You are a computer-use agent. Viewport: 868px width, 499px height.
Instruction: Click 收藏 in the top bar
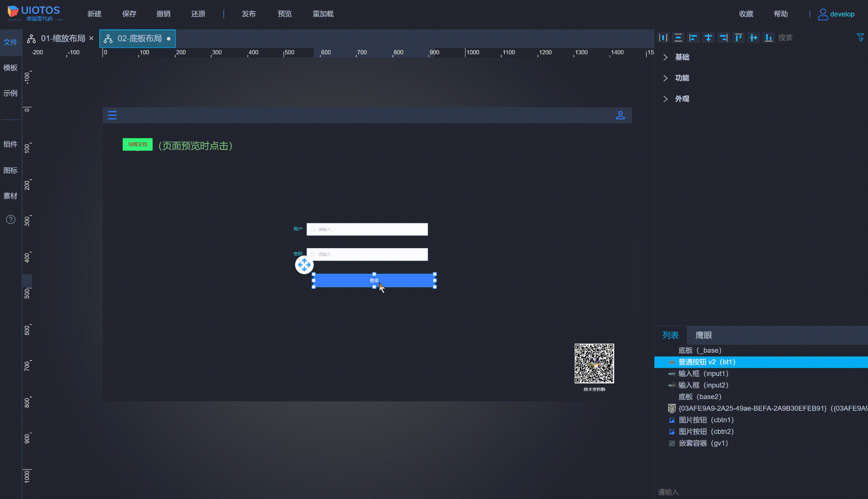pos(746,14)
